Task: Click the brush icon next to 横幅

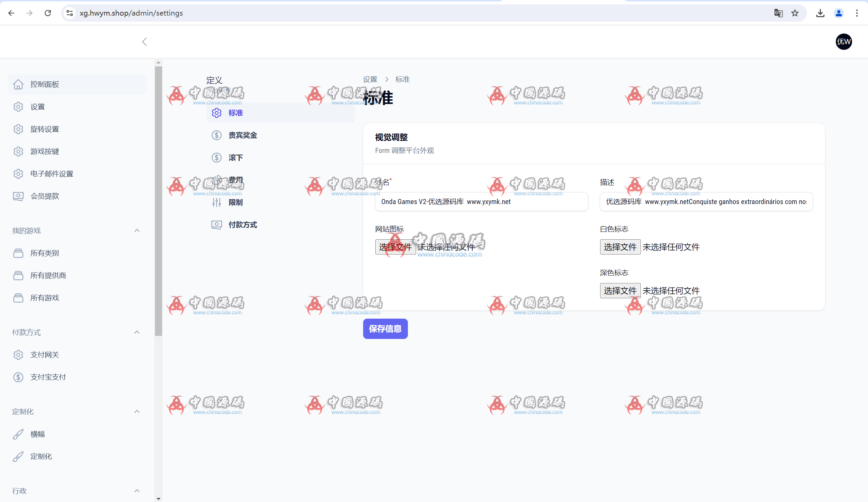Action: [18, 434]
